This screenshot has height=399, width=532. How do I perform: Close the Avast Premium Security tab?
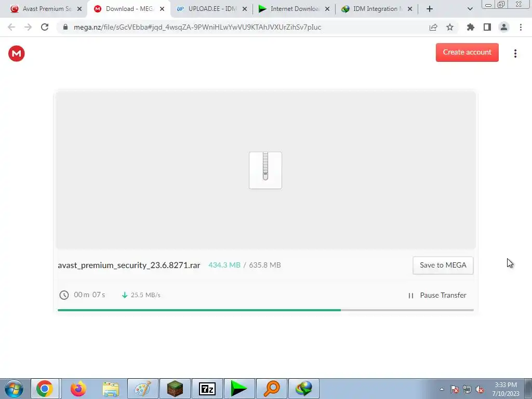(79, 9)
